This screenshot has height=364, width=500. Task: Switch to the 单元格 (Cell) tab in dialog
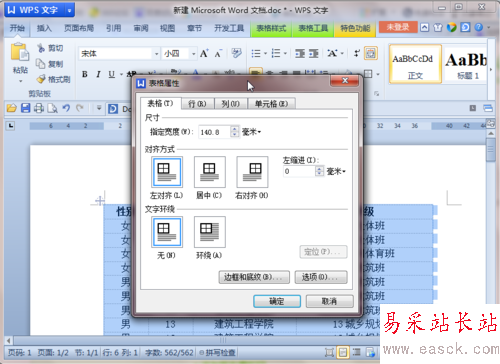click(x=271, y=104)
